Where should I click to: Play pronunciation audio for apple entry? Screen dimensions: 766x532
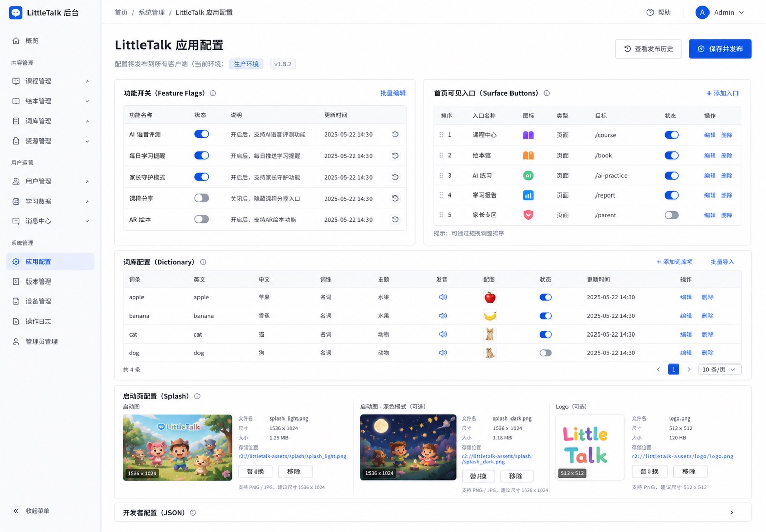point(443,297)
